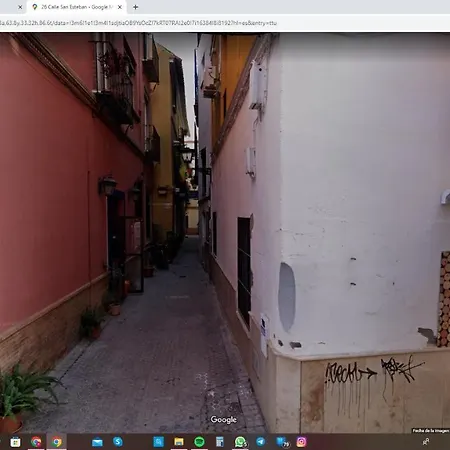The height and width of the screenshot is (450, 450).
Task: Open Spotify from the taskbar
Action: [x=199, y=442]
